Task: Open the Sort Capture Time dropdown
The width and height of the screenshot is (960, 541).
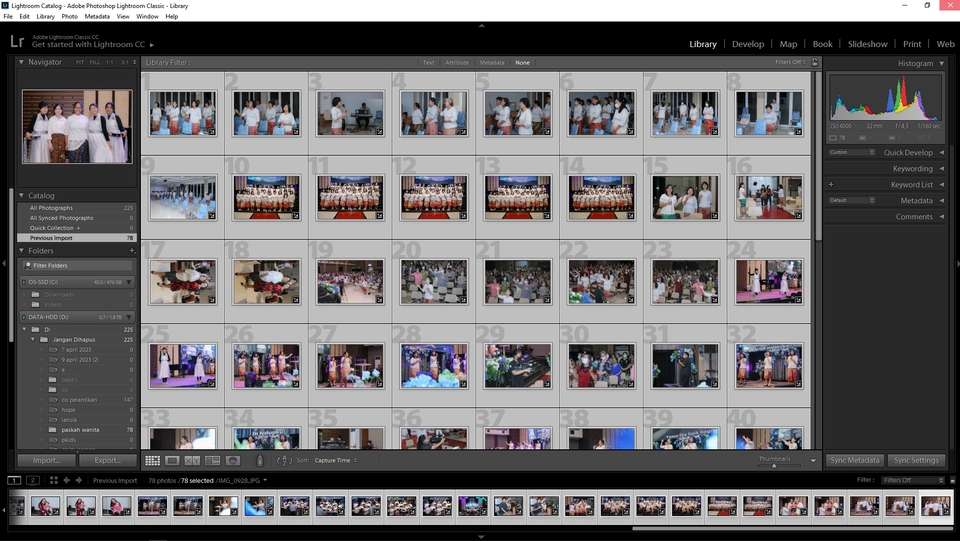Action: coord(336,460)
